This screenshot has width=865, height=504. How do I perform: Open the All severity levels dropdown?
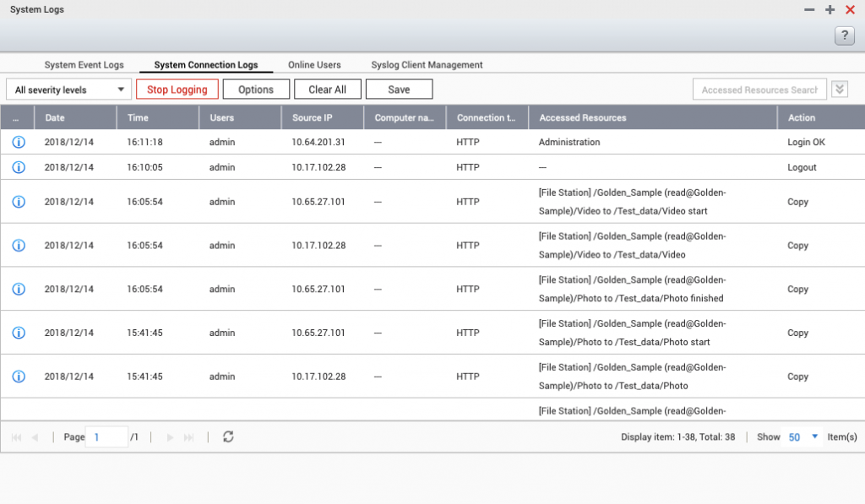pos(69,89)
